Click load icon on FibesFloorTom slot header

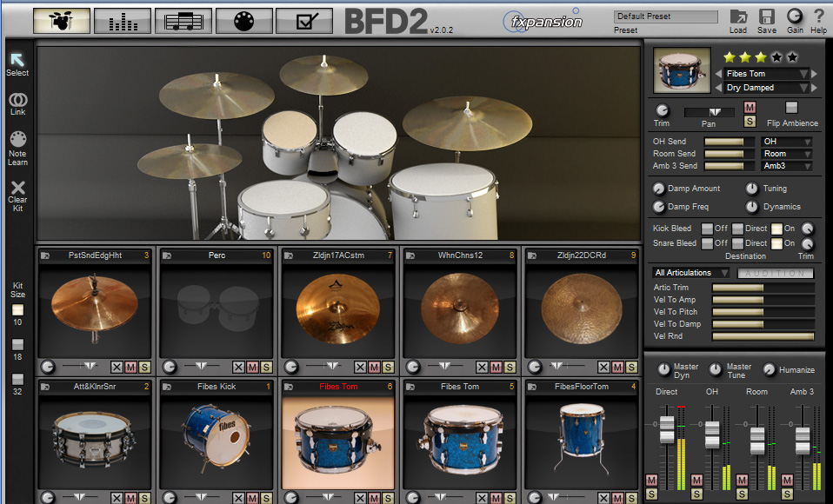[532, 387]
